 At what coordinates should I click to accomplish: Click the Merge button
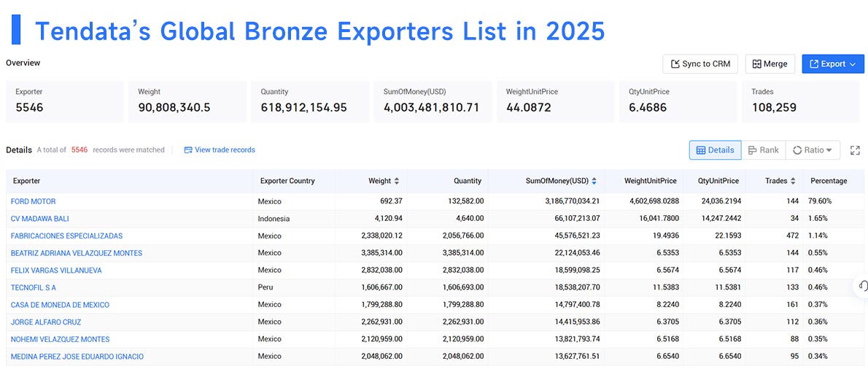[x=770, y=63]
